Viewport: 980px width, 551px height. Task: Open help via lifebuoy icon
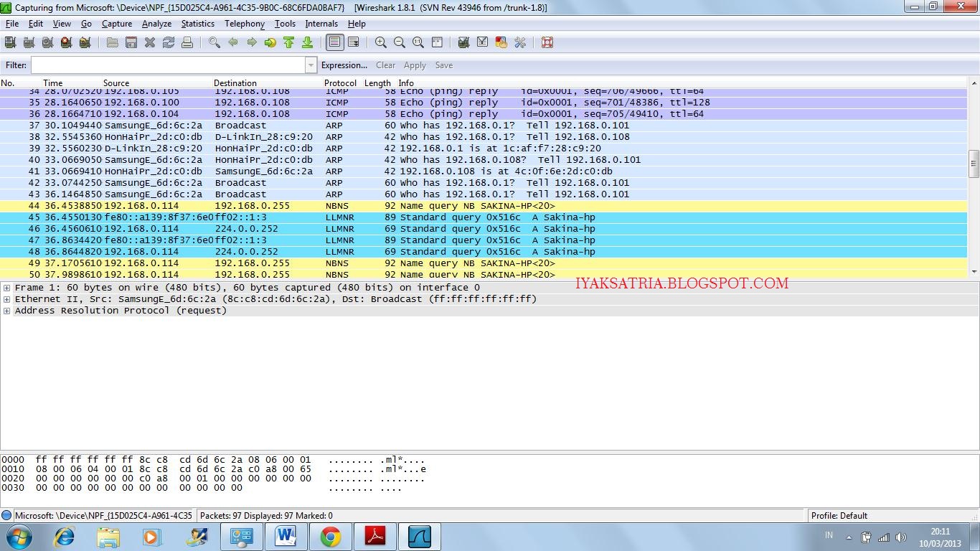[547, 42]
